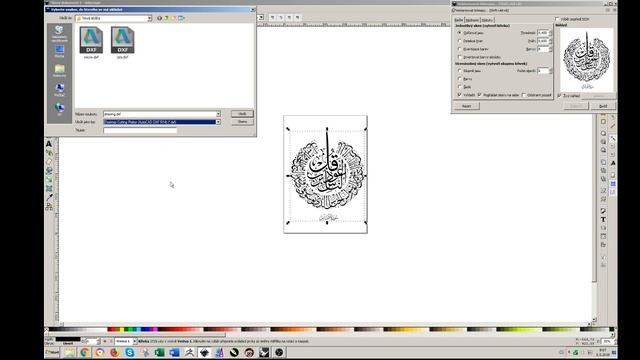Adjust the number of colors spinner

tap(544, 49)
